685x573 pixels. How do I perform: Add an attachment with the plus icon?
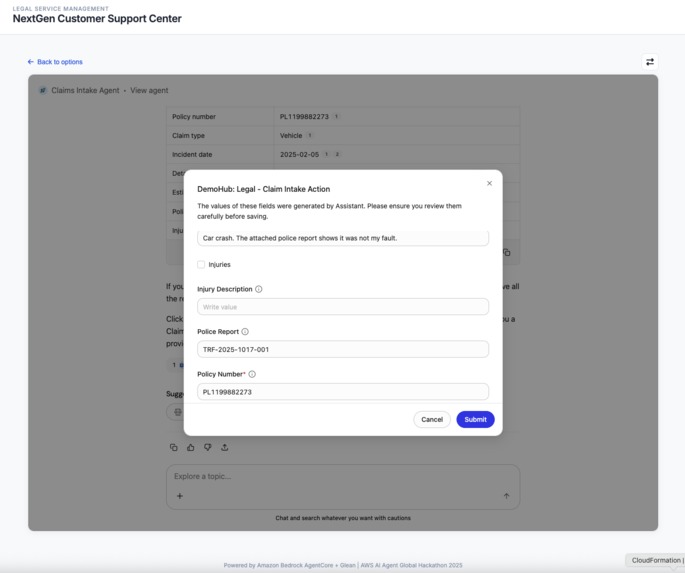point(180,496)
